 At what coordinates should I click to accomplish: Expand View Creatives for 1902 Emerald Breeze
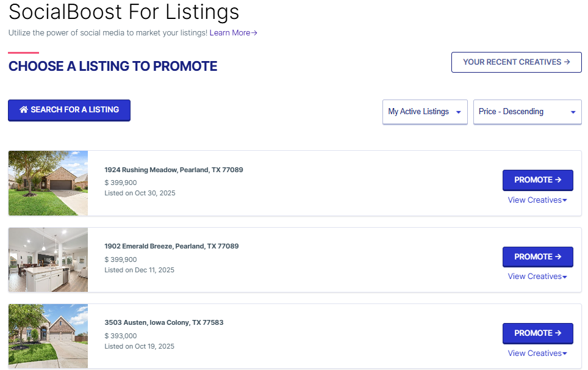point(537,277)
